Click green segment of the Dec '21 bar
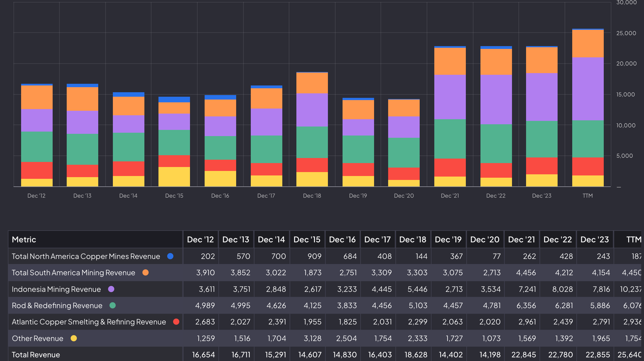 tap(450, 139)
